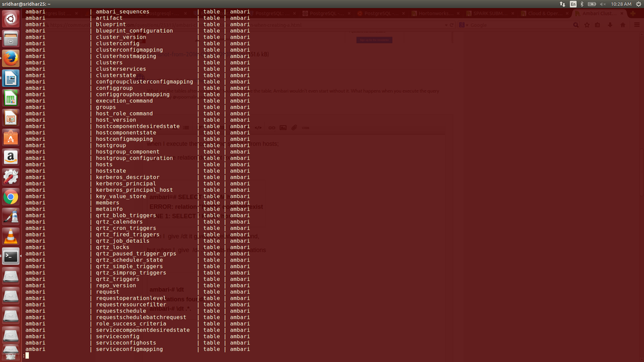644x362 pixels.
Task: Open the Ubuntu Dash search launcher
Action: pyautogui.click(x=11, y=19)
